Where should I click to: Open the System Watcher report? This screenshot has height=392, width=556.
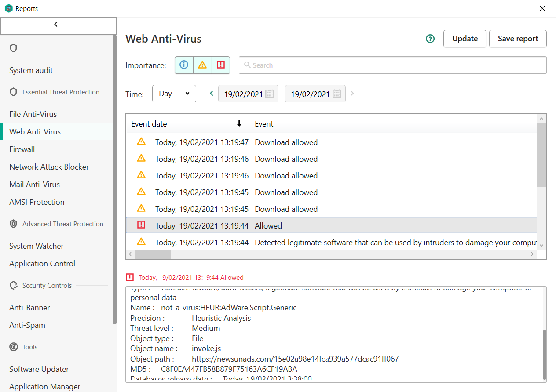37,246
